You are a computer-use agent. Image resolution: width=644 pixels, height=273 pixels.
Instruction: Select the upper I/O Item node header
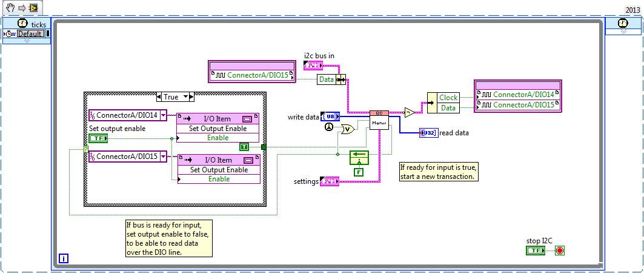tap(219, 119)
